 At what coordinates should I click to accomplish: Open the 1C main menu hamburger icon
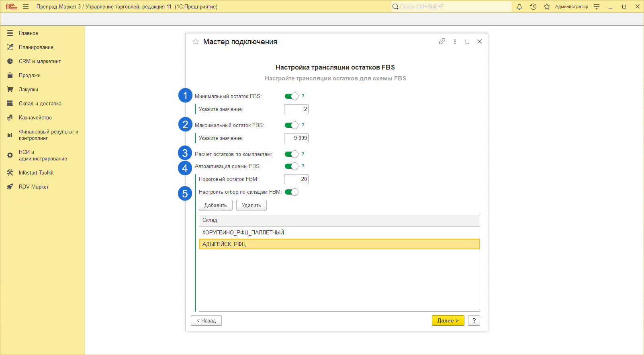pos(26,6)
